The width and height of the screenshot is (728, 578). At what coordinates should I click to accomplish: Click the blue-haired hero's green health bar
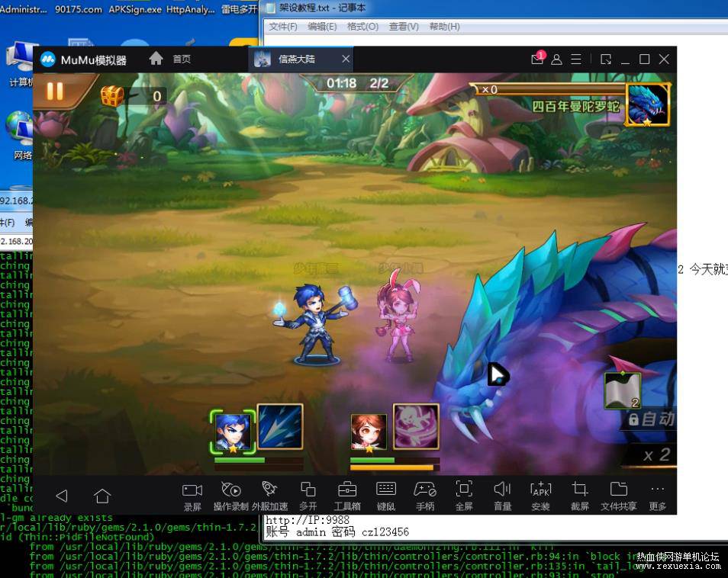point(258,461)
